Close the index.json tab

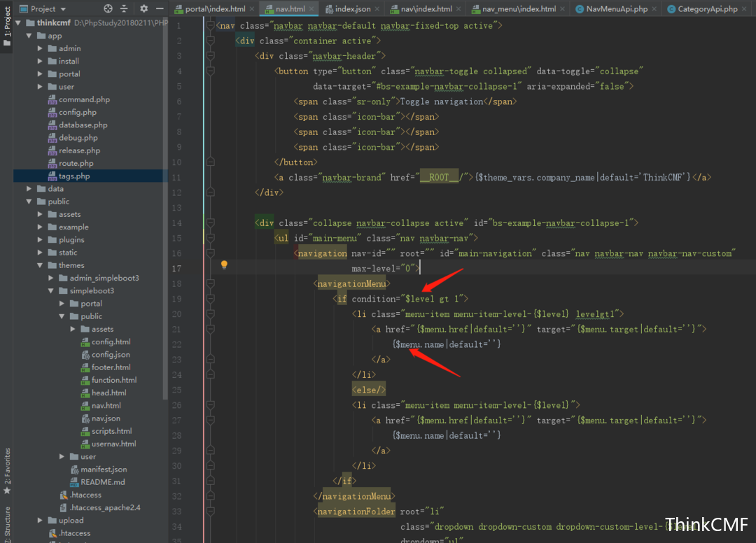377,8
